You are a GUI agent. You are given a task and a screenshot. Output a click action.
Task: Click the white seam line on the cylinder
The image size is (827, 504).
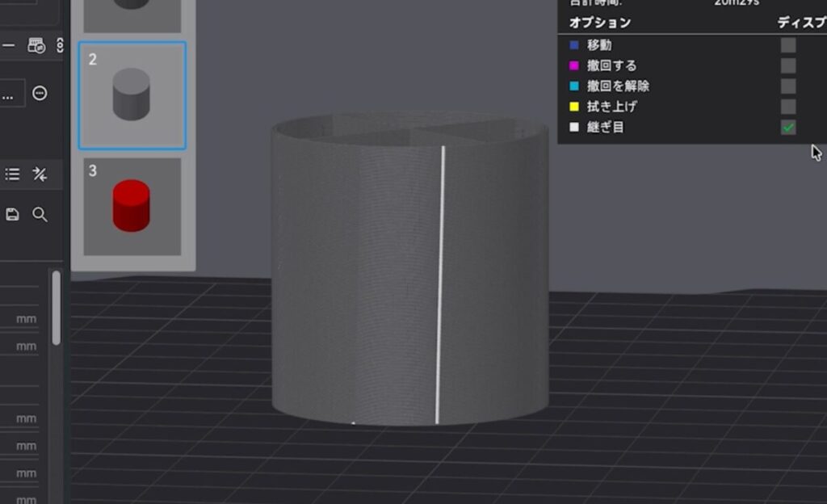440,283
